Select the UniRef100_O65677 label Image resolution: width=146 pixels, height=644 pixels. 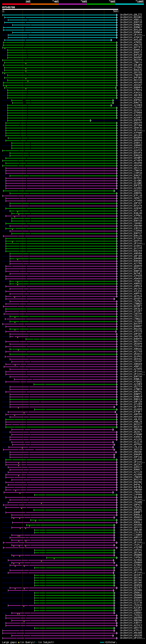(131, 198)
